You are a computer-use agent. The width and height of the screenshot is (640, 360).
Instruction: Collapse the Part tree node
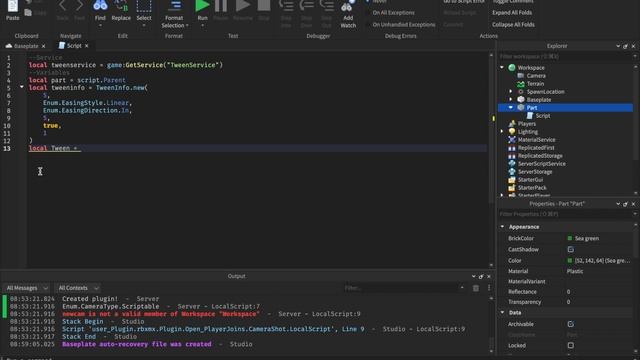[x=511, y=107]
